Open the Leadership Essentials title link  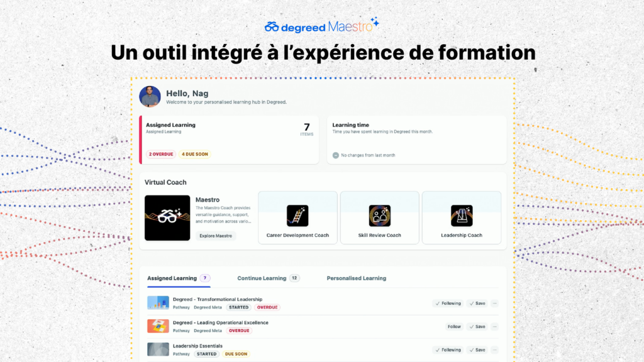point(197,346)
